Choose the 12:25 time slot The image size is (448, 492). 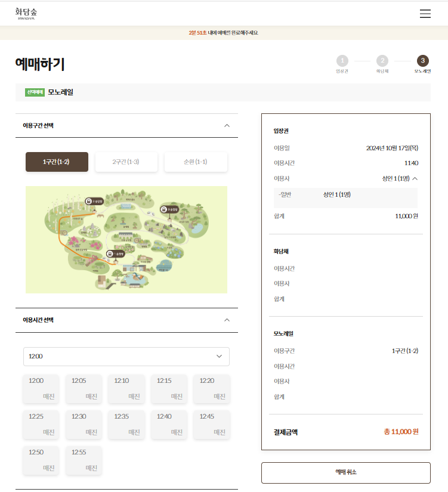click(x=41, y=425)
